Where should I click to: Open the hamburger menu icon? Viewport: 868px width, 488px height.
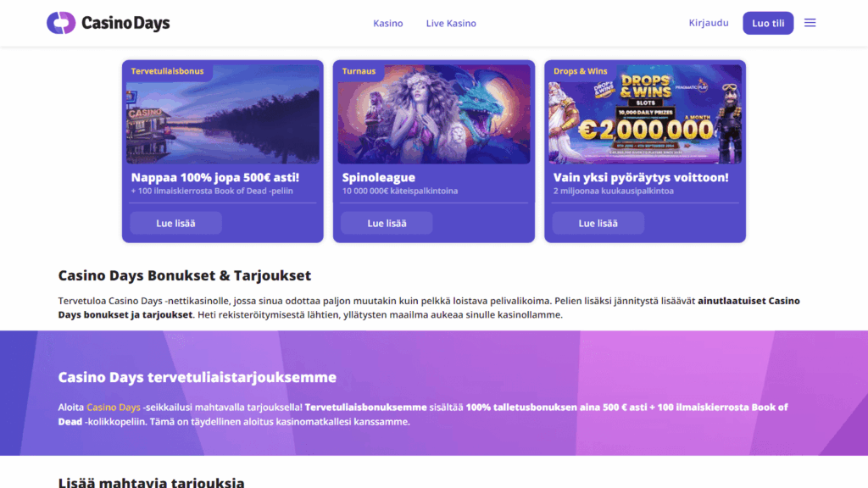click(810, 23)
